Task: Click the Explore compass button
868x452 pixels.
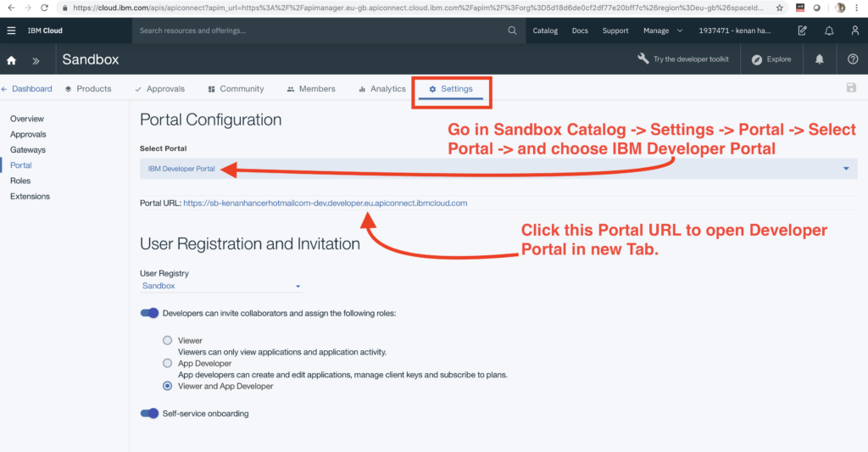Action: click(x=771, y=59)
